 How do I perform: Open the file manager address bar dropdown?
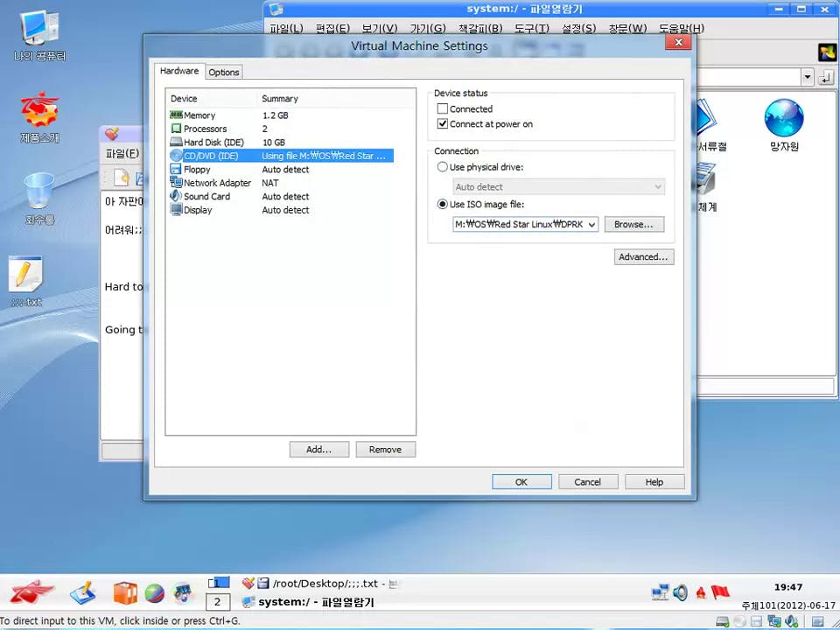pos(807,78)
